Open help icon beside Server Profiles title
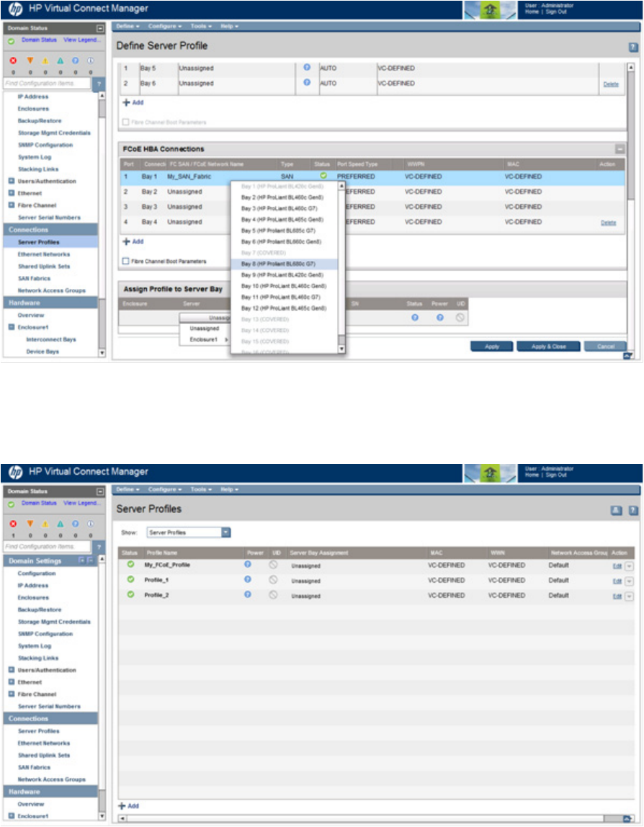 (x=633, y=511)
